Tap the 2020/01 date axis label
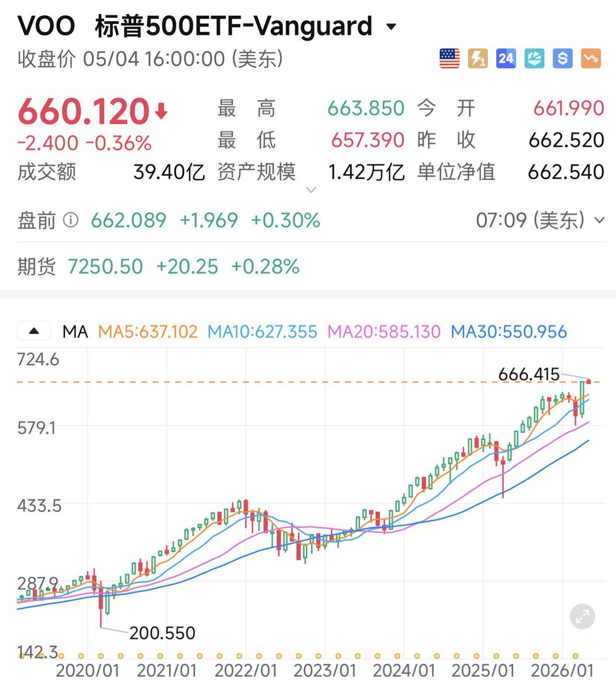The height and width of the screenshot is (690, 616). point(87,670)
